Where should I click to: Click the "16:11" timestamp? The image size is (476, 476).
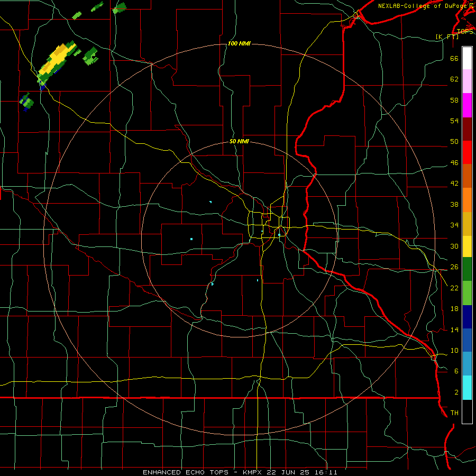coord(325,472)
